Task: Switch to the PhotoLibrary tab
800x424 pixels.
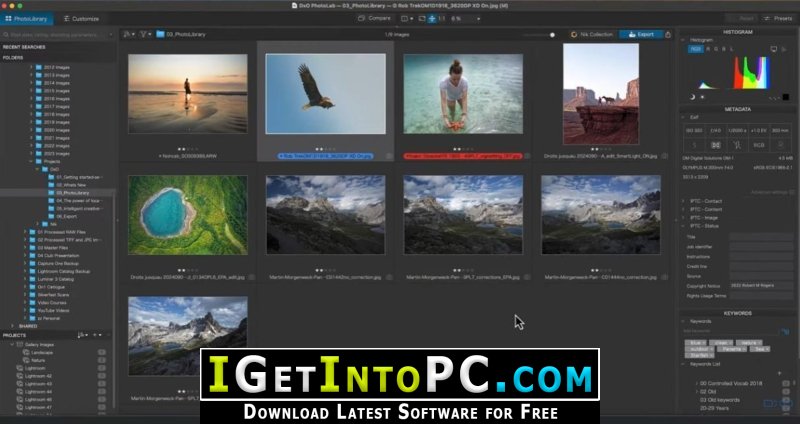Action: click(x=27, y=19)
